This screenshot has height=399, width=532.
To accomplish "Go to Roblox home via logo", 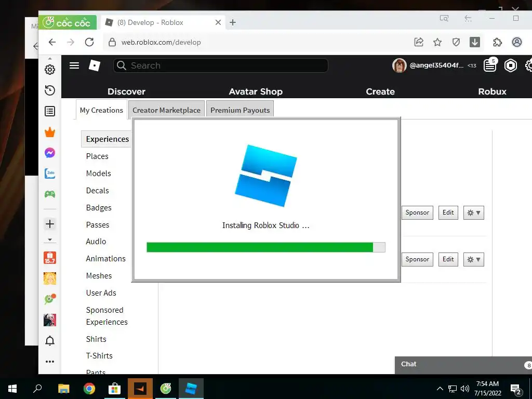I will [95, 65].
